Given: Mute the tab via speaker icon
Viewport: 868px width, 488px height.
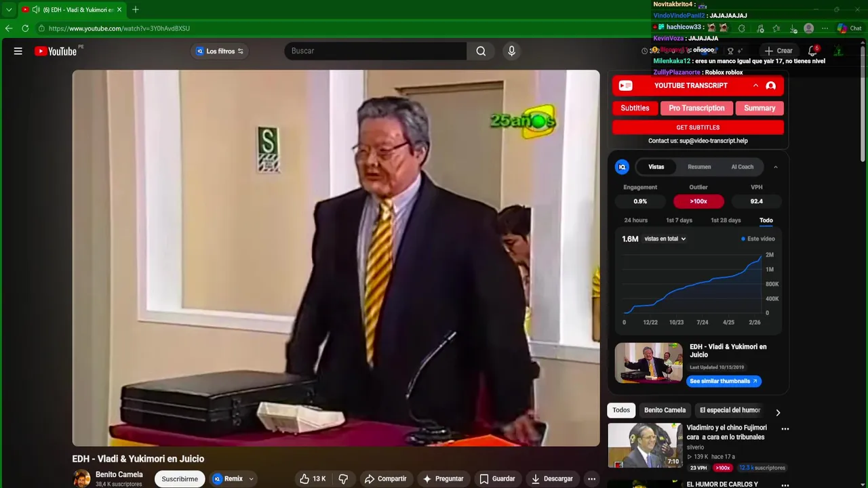Looking at the screenshot, I should 35,9.
